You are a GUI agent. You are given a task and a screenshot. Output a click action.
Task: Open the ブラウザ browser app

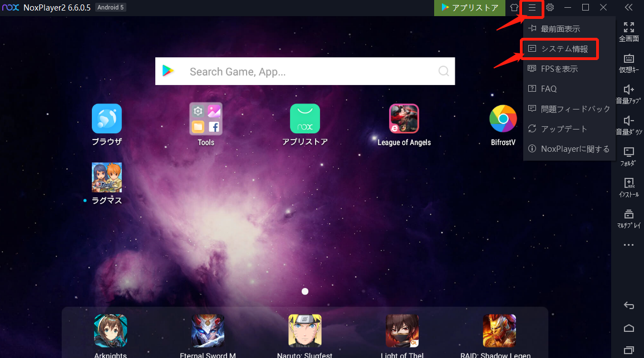point(106,118)
